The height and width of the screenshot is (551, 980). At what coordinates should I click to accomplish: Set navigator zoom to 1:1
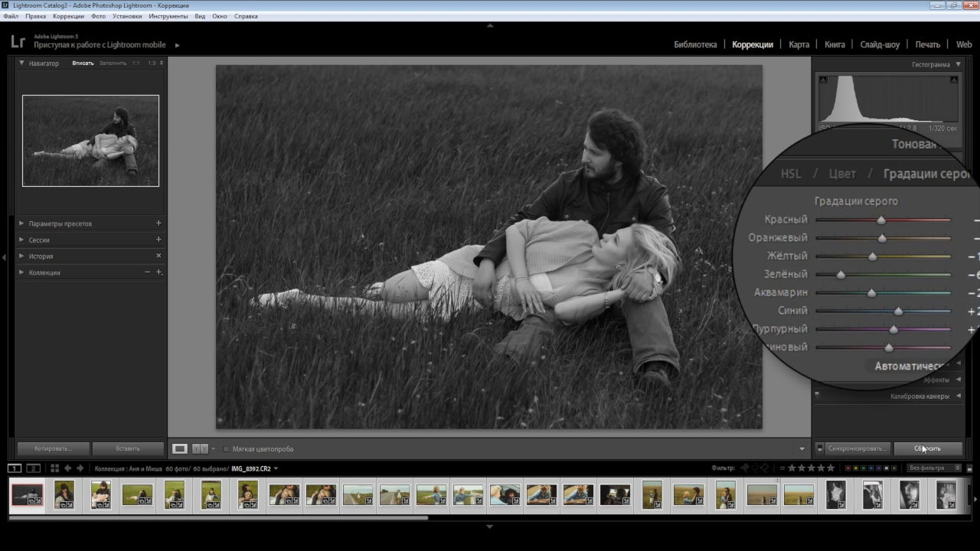coord(136,63)
